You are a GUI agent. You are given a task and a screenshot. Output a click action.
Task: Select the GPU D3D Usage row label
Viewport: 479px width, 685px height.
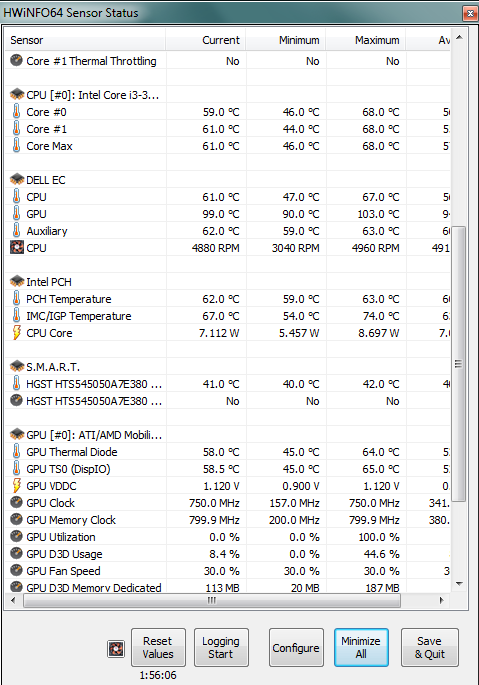point(64,554)
